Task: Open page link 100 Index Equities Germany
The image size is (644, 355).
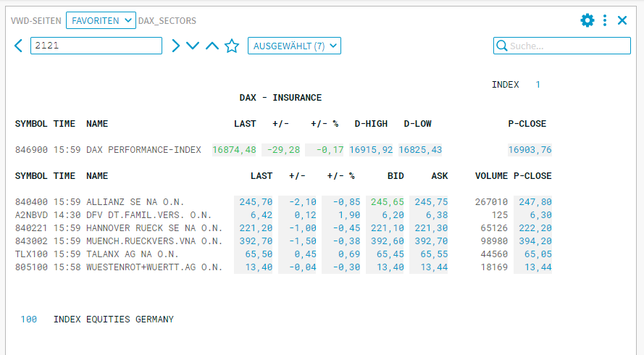Action: [x=29, y=319]
